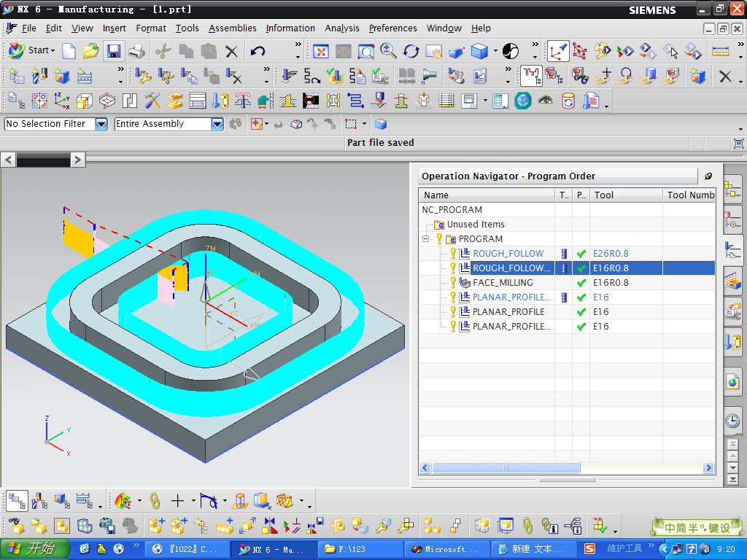Image resolution: width=747 pixels, height=560 pixels.
Task: Open the Entire Assembly scope dropdown
Action: tap(217, 124)
